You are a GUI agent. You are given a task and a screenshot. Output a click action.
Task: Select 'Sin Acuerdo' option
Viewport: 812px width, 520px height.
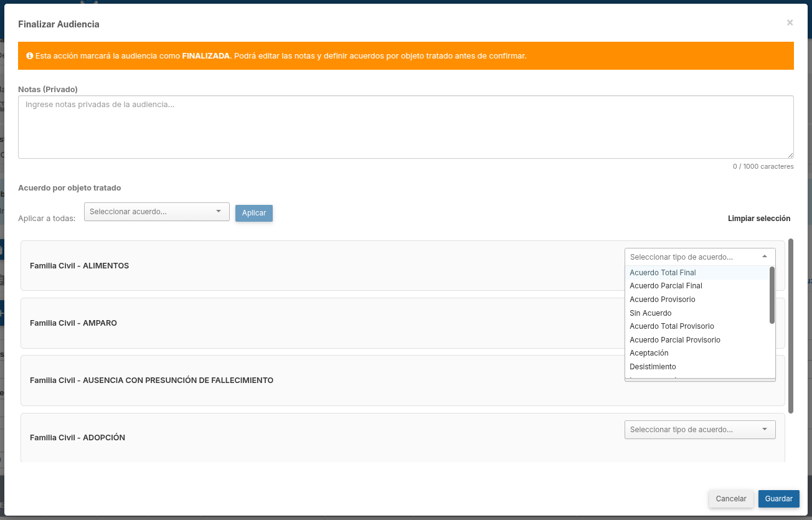(697, 313)
